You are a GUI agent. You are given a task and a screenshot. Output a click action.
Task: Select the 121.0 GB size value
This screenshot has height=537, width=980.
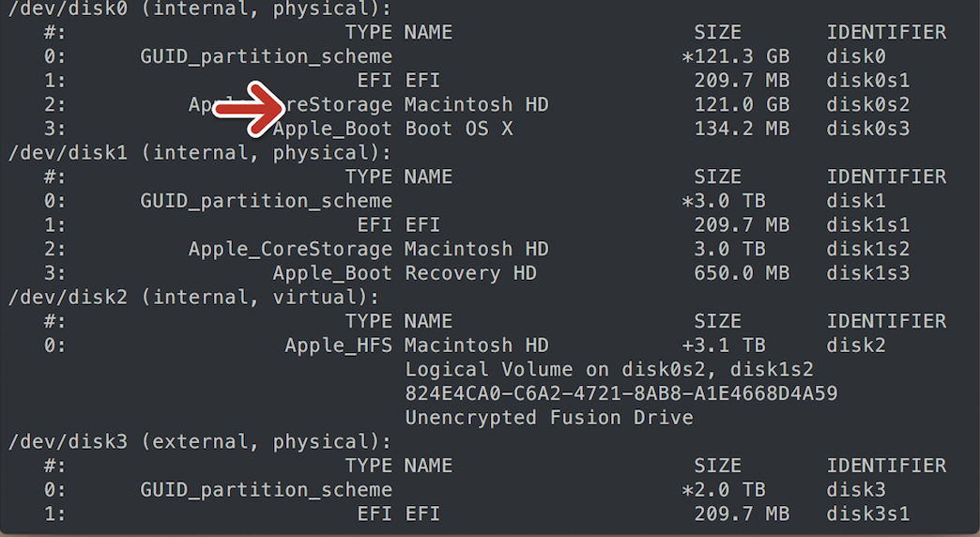[x=742, y=104]
